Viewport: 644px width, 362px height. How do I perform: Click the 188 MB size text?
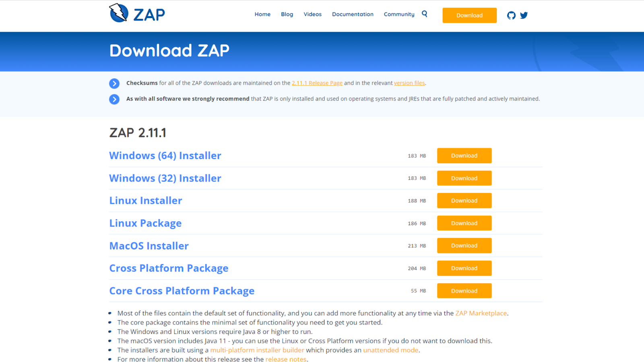(x=417, y=201)
